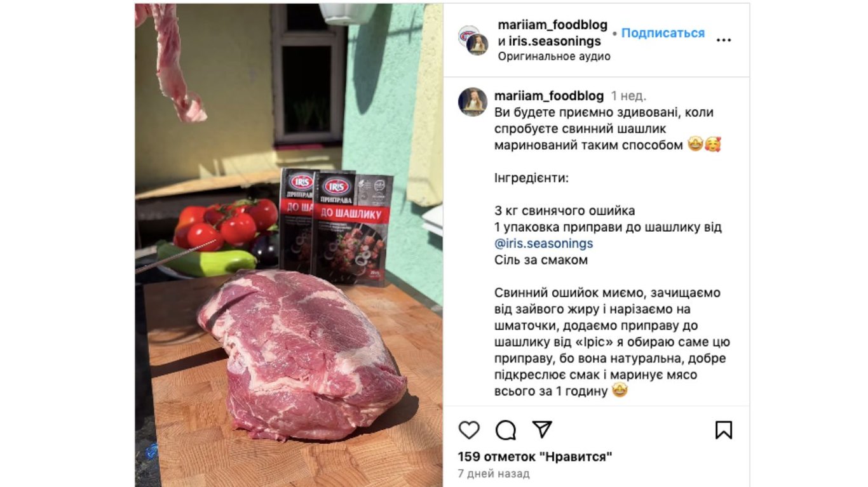Click the raw pork on the cutting board
The height and width of the screenshot is (487, 868).
click(302, 352)
